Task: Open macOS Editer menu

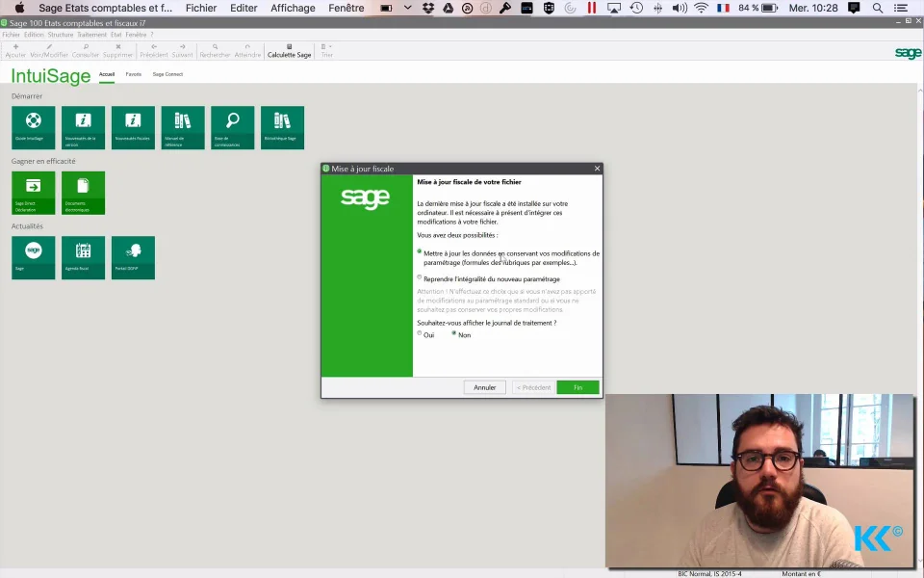Action: pos(244,9)
